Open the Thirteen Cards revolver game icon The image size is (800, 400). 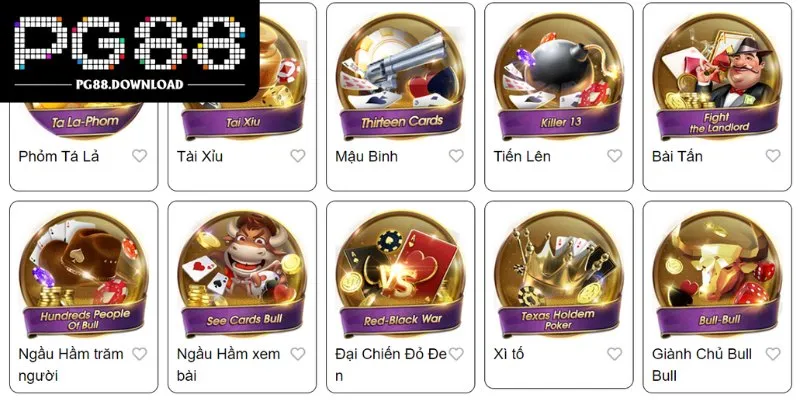401,75
